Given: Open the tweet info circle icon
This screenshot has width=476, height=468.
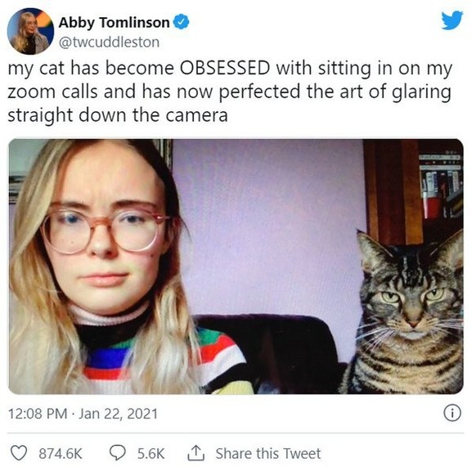Looking at the screenshot, I should [452, 413].
